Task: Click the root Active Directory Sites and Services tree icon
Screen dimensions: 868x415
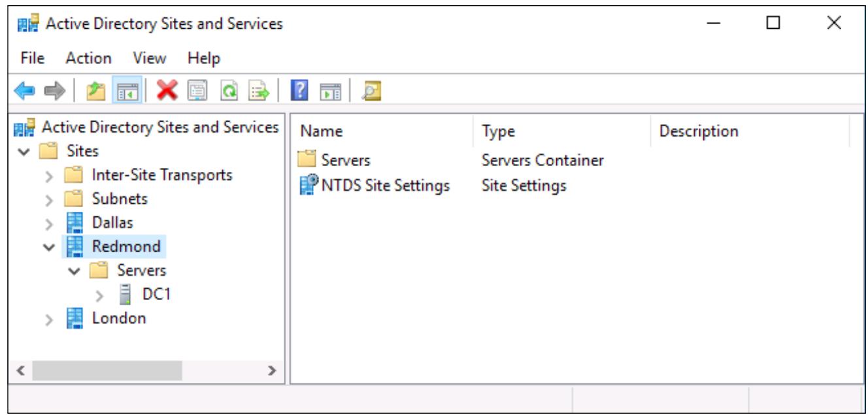Action: click(24, 127)
